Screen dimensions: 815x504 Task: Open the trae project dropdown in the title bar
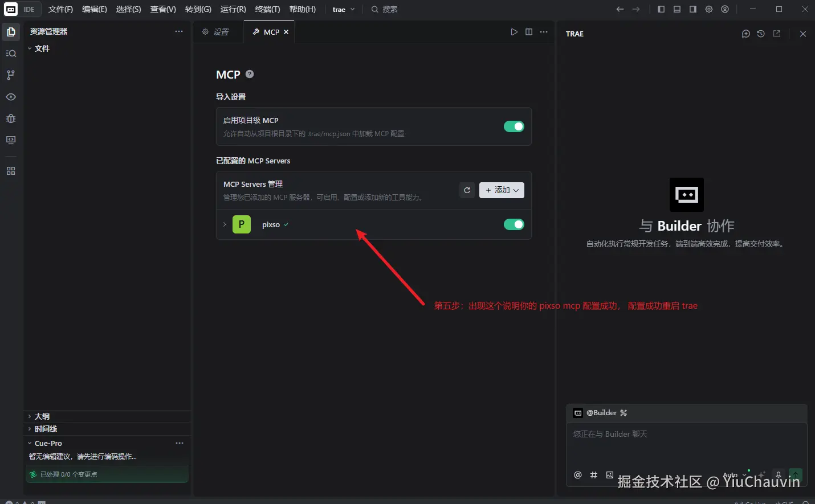[344, 9]
